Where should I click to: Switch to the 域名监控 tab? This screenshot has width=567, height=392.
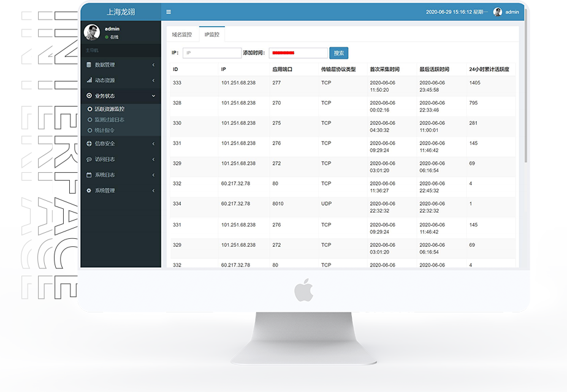tap(182, 35)
